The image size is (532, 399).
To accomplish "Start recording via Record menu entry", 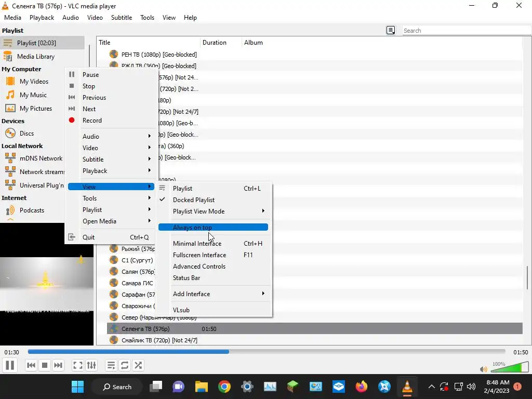I will (111, 121).
